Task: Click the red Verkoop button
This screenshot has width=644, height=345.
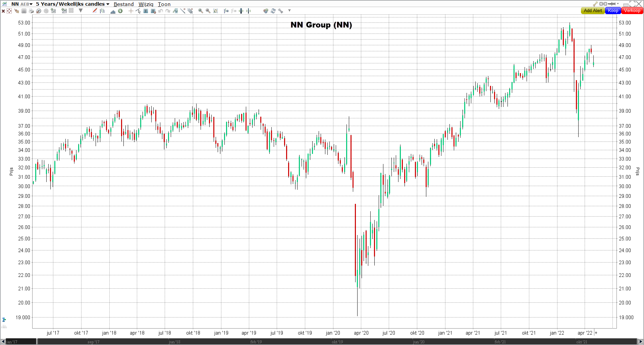Action: [632, 11]
